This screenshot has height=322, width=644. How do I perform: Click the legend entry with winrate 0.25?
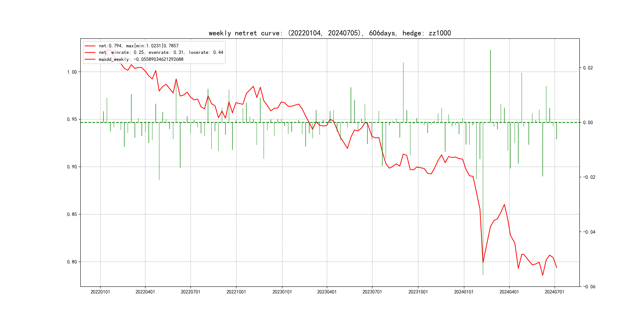tap(161, 52)
